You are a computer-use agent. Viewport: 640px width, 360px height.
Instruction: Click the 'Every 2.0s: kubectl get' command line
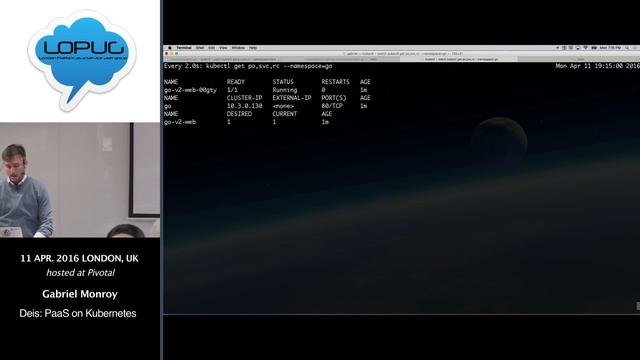(248, 66)
